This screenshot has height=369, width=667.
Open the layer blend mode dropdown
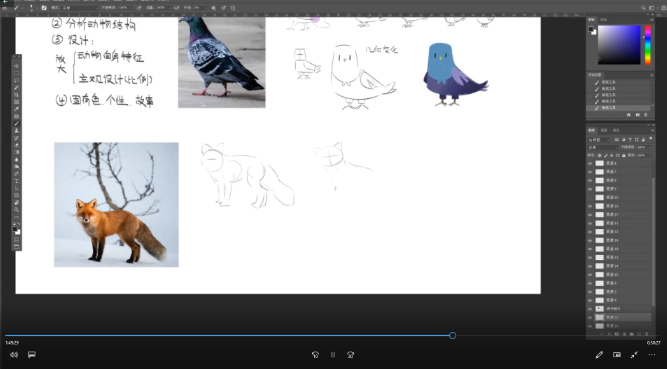point(603,147)
